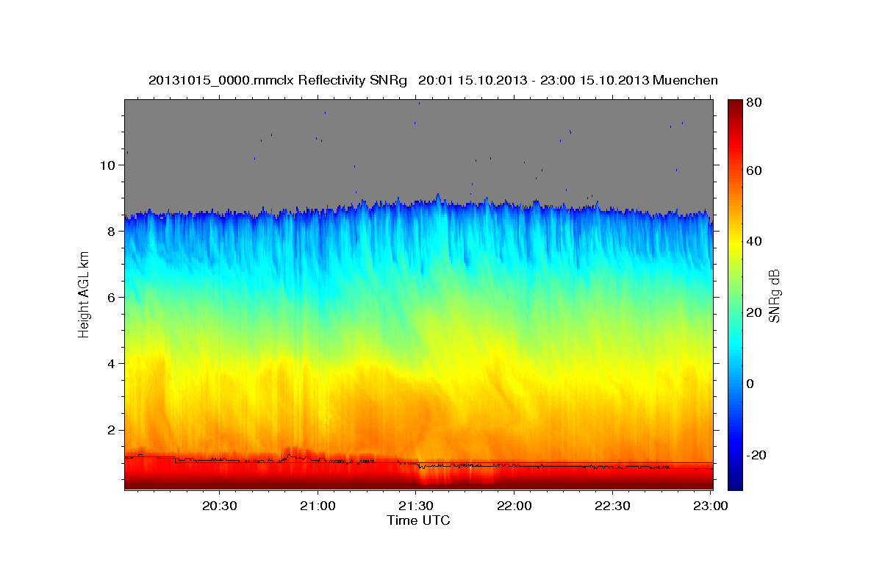Screen dimensions: 882x588
Task: Click the colorbar value 0
Action: pos(750,384)
